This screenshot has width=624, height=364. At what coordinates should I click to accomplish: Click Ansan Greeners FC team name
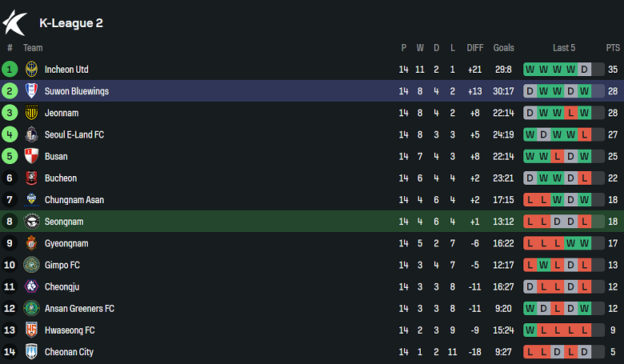[x=79, y=308]
